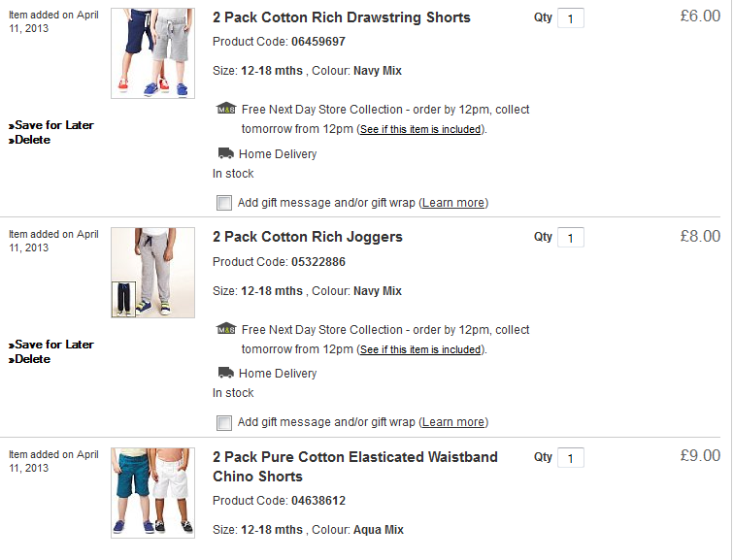This screenshot has width=734, height=560.
Task: Open Drawstring Shorts product thumbnail
Action: pyautogui.click(x=152, y=53)
